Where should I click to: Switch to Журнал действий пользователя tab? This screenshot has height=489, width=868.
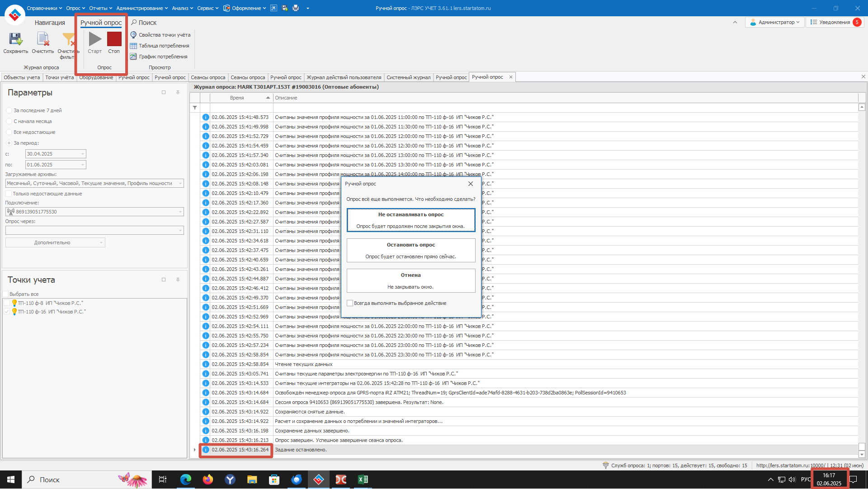coord(344,77)
